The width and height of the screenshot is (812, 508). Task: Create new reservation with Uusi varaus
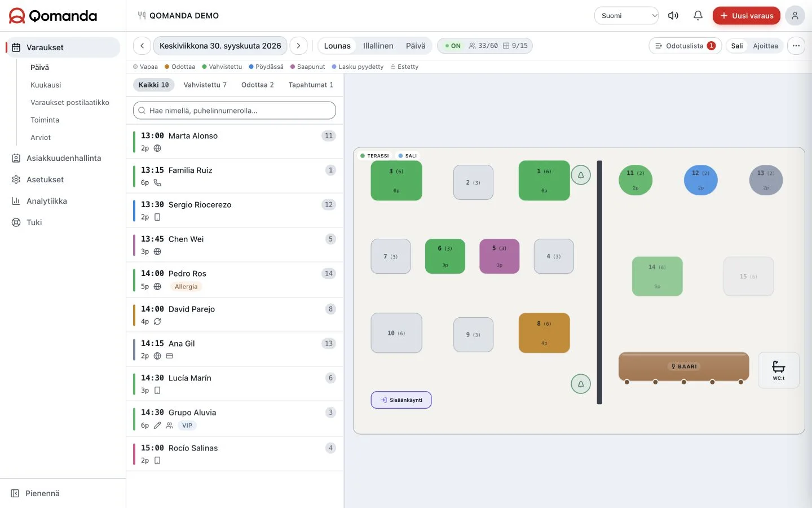click(x=747, y=16)
